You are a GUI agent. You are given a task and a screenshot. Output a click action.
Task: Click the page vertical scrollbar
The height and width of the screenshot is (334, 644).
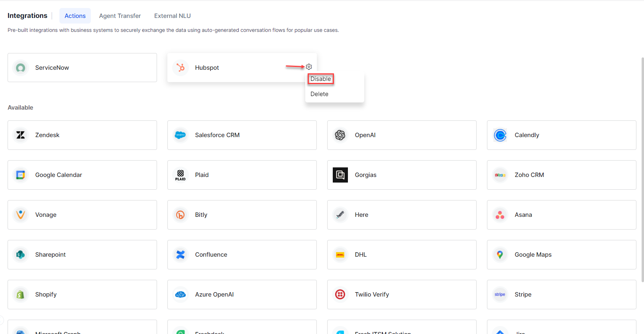(x=642, y=169)
